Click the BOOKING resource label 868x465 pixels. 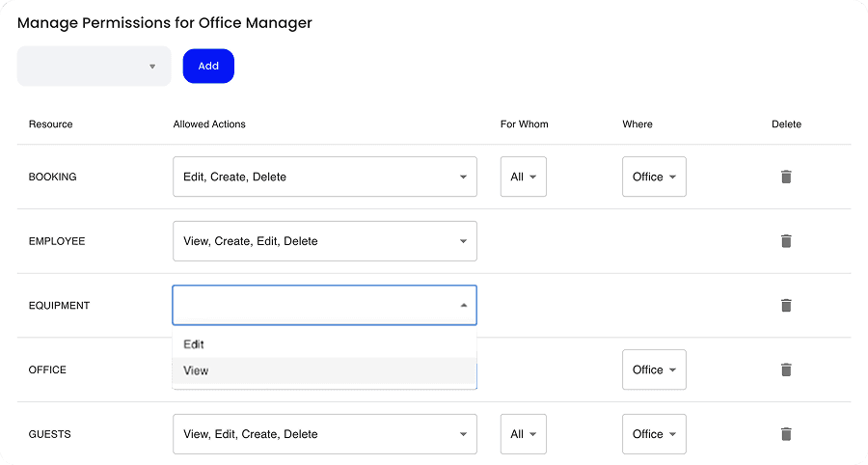coord(53,177)
